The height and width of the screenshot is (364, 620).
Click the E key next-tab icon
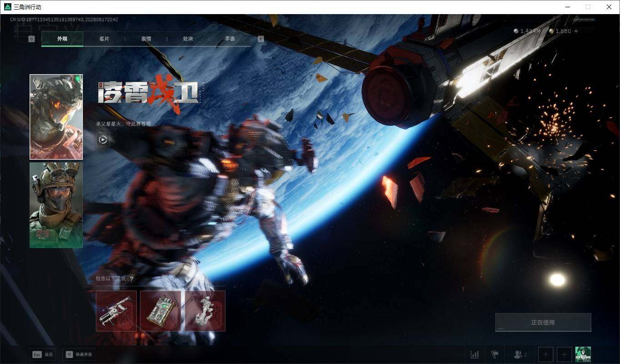[261, 39]
